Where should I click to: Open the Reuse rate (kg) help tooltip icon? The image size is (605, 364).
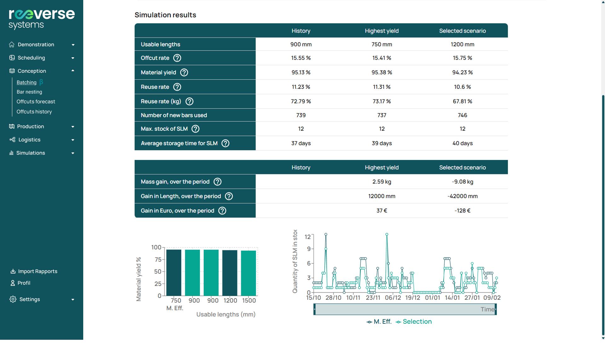point(189,101)
